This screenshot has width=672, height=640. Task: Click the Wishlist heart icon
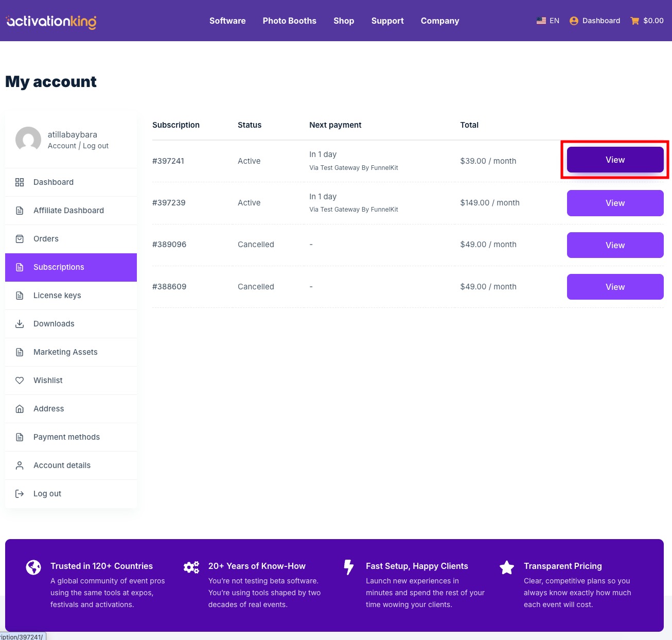click(20, 380)
